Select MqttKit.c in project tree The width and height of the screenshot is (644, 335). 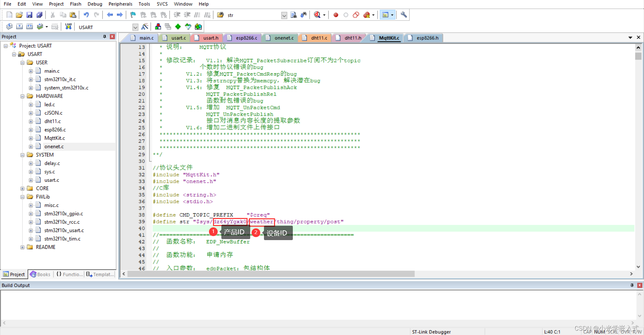(x=55, y=138)
